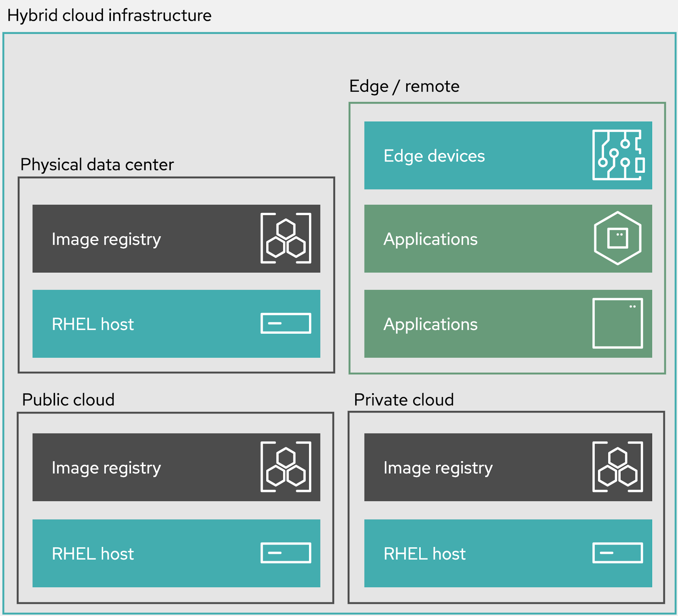Click the hexagon container icon on the first Applications block
The height and width of the screenshot is (616, 678).
(618, 239)
